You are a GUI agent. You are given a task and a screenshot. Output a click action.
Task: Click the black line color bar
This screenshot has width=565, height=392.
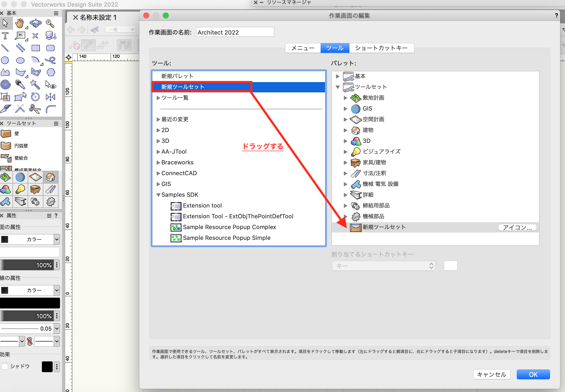coord(30,303)
